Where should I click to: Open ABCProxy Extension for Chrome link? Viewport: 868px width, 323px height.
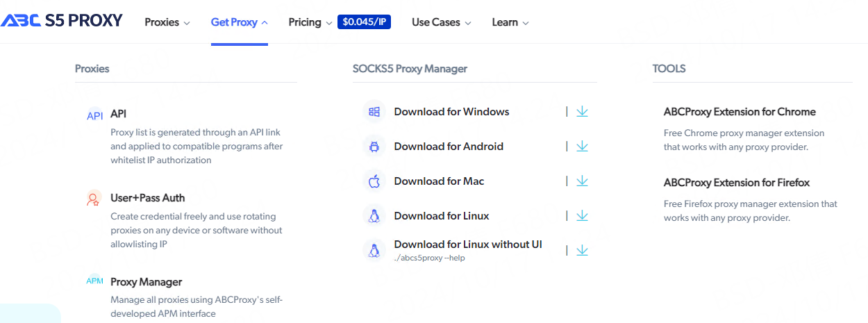point(740,112)
